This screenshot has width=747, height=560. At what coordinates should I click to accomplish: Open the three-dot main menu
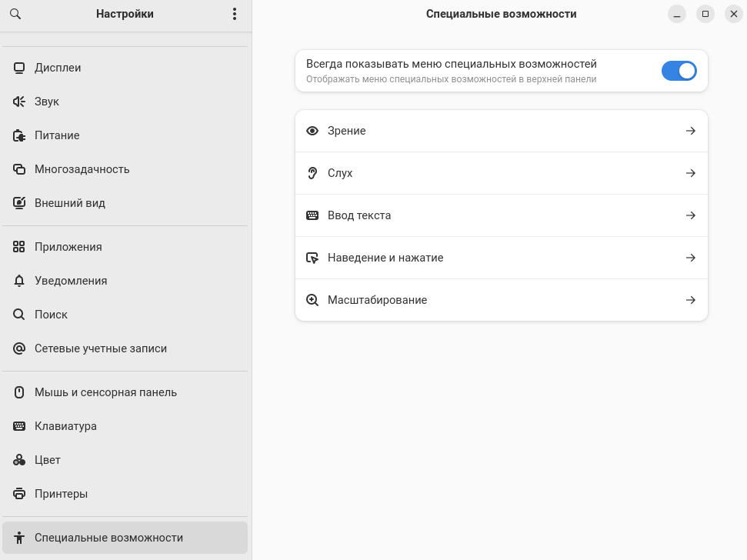click(235, 14)
